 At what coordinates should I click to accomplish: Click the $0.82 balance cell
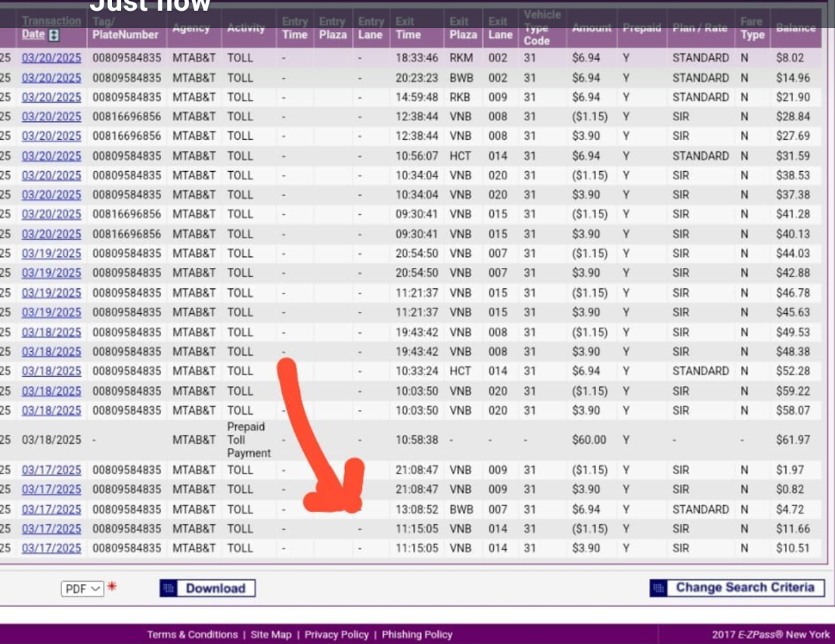(x=790, y=489)
